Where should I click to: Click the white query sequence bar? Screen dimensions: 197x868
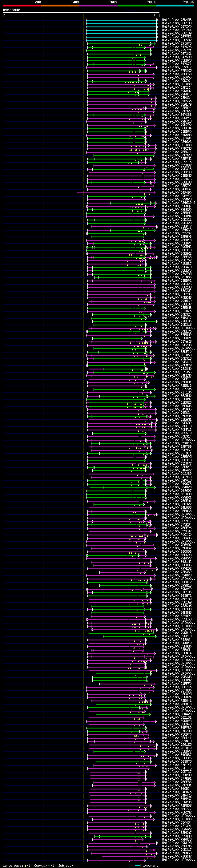(x=81, y=13)
